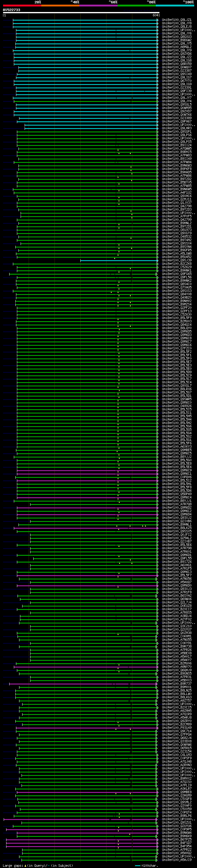
Task: Select hit label UniRef100_Q1JV37
Action: (x=177, y=203)
